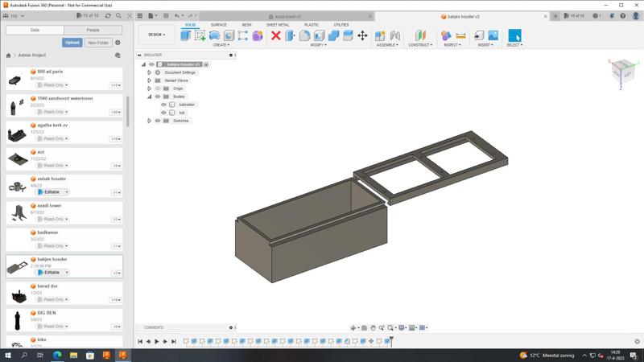Click the Insert image icon
Image resolution: width=644 pixels, height=362 pixels.
point(493,35)
